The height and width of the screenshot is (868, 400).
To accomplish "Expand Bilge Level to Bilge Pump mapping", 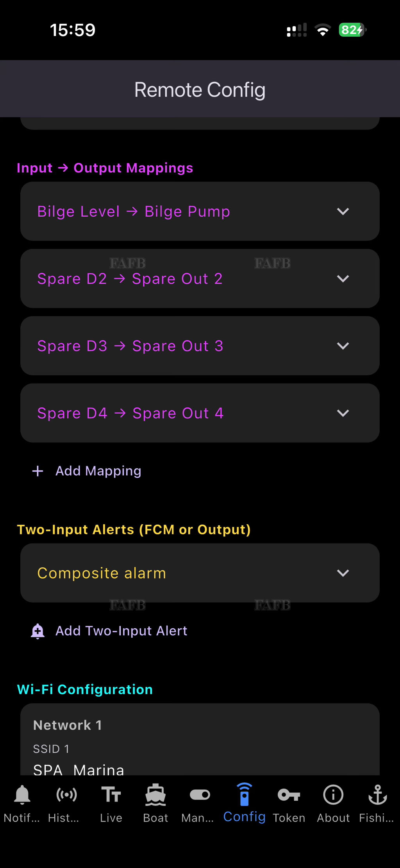I will (343, 212).
